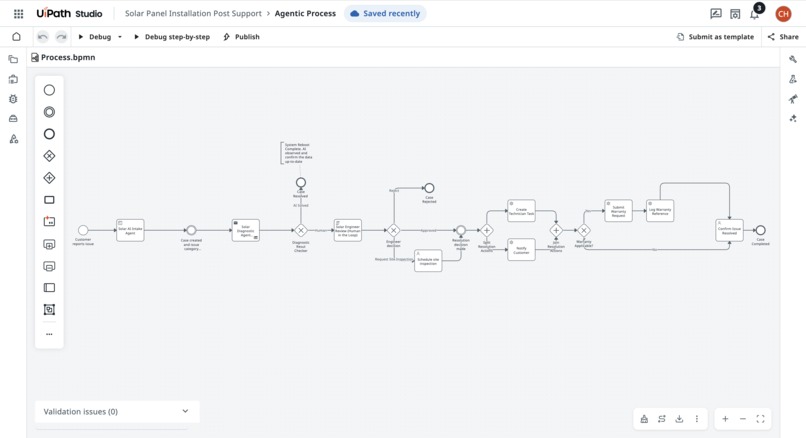Select the collapsed sub-process palette tool
Screen dimensions: 806x438
point(49,266)
